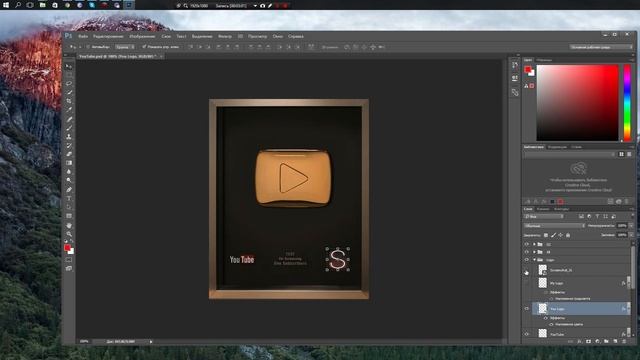
Task: Select the Clone Stamp tool
Action: [69, 137]
